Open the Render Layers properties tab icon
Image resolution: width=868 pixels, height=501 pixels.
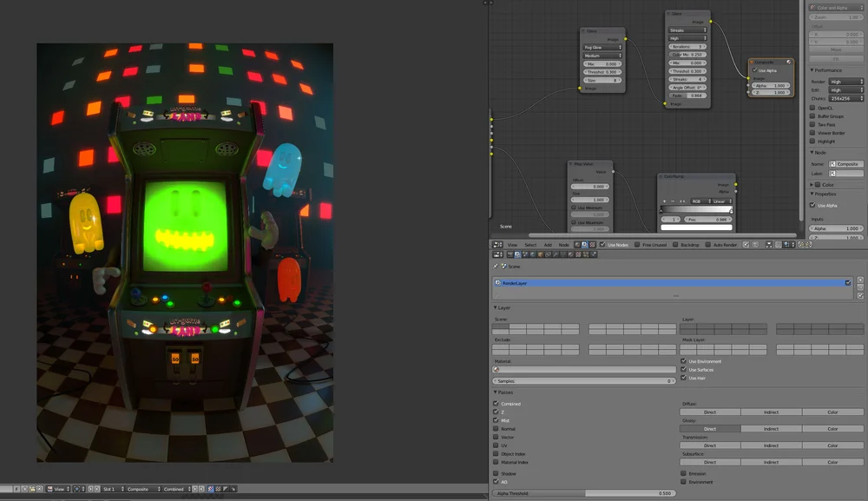(517, 254)
